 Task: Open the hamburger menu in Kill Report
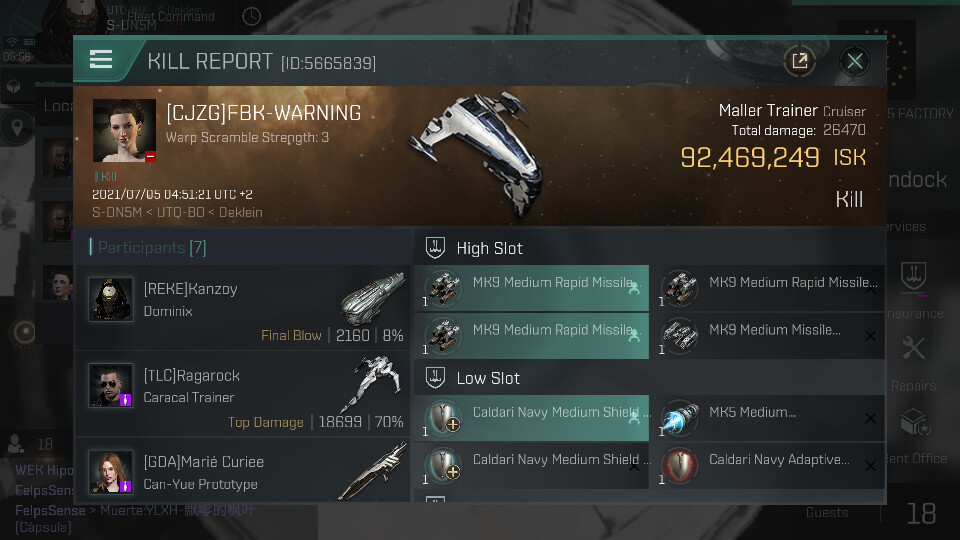(x=101, y=59)
